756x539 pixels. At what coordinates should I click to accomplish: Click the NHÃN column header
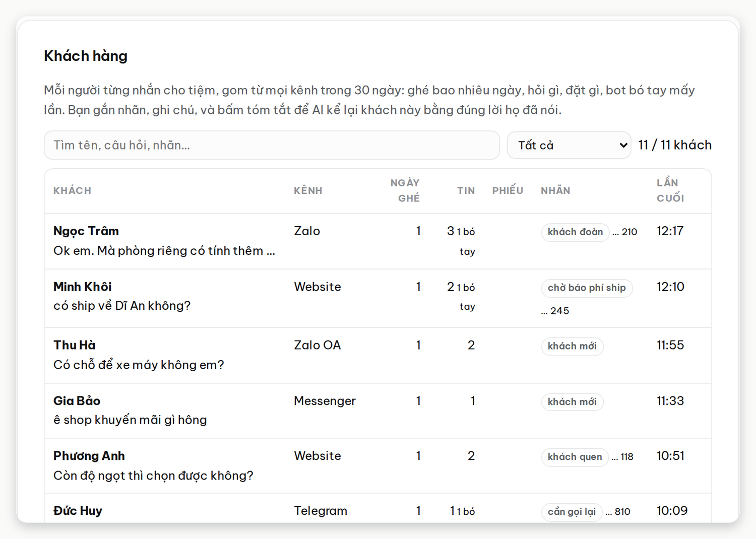click(x=555, y=191)
